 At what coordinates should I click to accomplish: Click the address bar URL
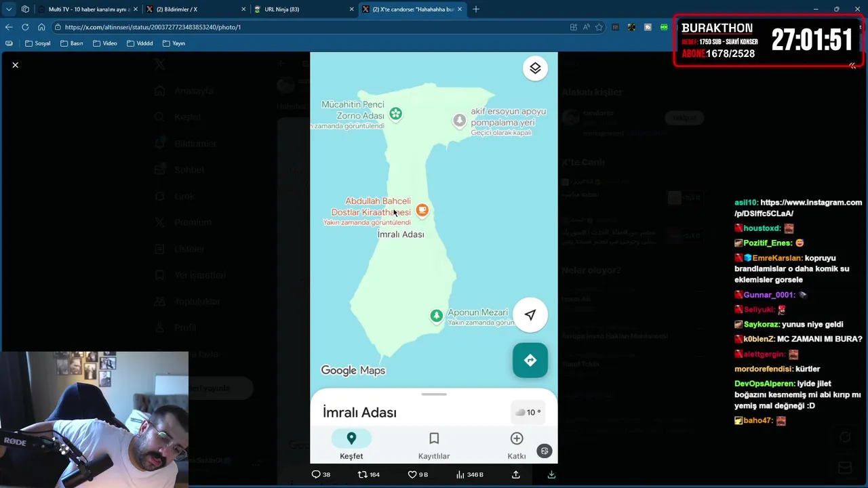153,27
